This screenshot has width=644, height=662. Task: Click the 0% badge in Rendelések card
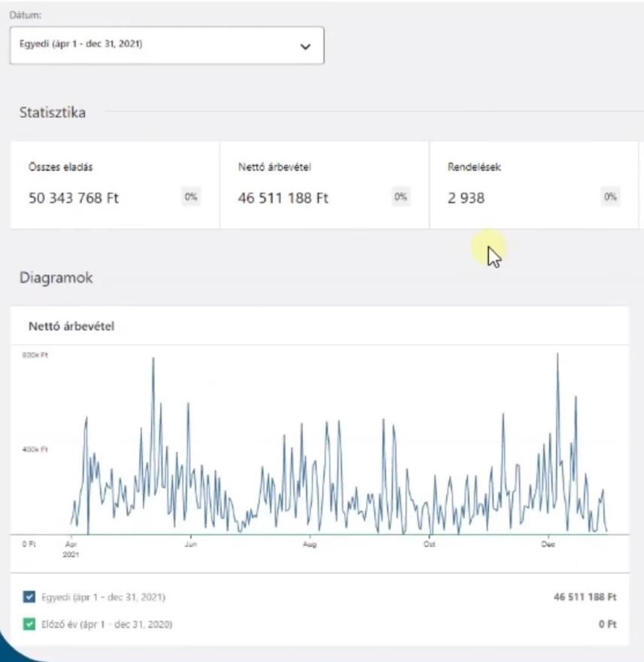(610, 197)
